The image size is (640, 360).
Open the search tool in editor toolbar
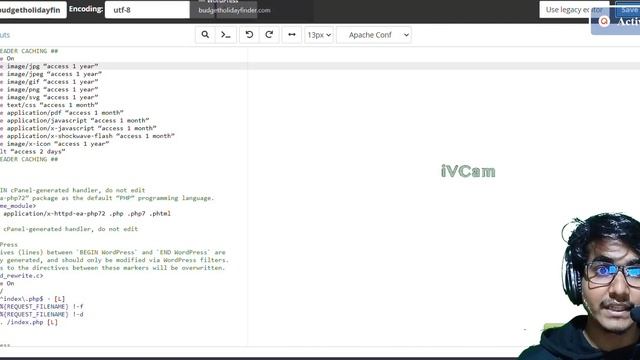(x=205, y=35)
